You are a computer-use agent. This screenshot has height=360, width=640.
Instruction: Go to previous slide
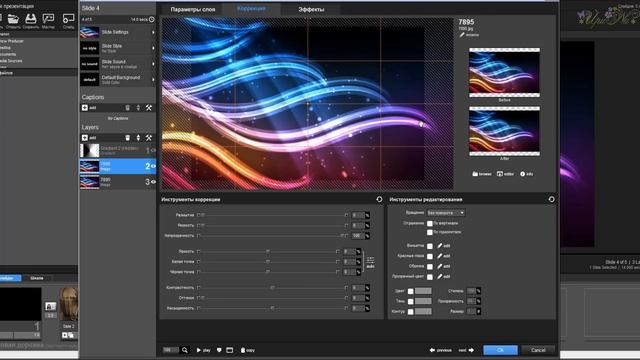click(x=441, y=350)
